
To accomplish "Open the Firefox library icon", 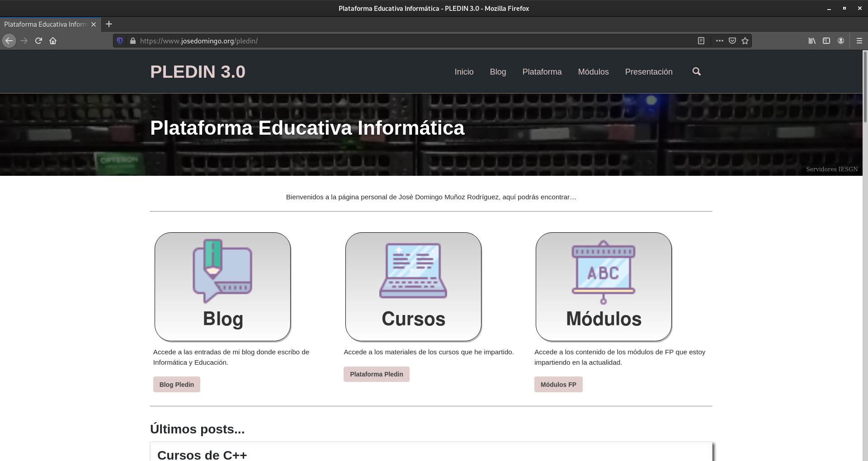I will click(x=811, y=41).
